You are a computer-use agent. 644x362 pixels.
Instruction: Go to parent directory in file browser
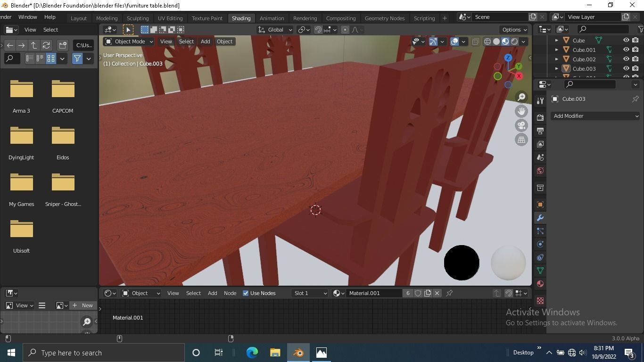point(34,45)
